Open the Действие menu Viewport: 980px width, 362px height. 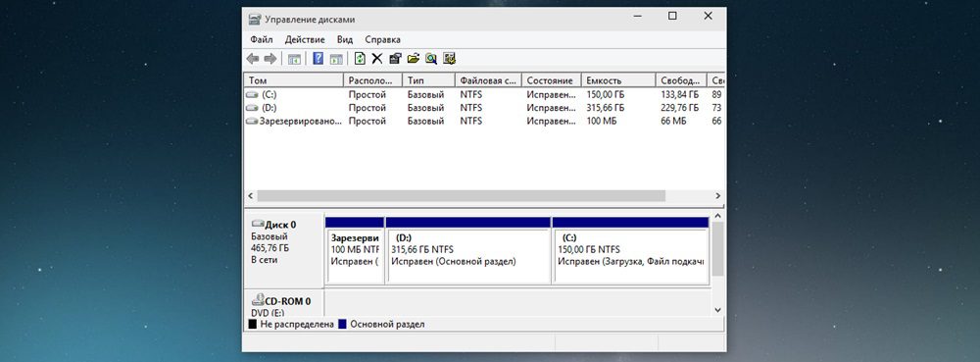pos(305,39)
